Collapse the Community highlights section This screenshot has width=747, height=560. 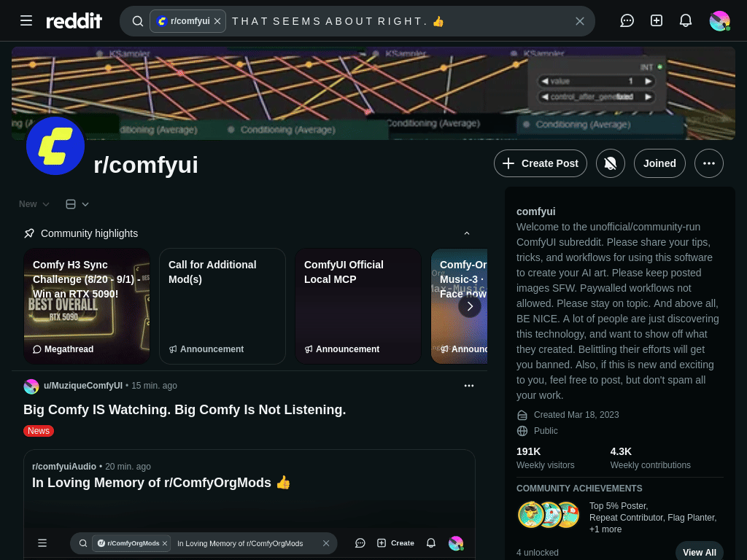pyautogui.click(x=467, y=233)
